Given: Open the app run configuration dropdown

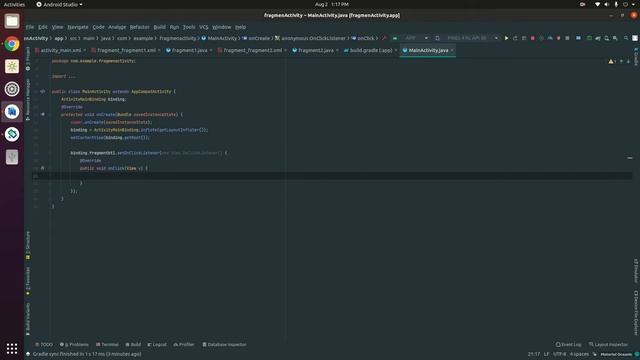Looking at the screenshot, I should pos(411,38).
